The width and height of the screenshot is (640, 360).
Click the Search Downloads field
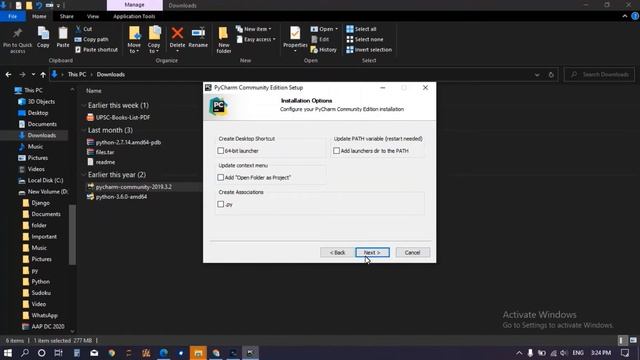pyautogui.click(x=599, y=74)
